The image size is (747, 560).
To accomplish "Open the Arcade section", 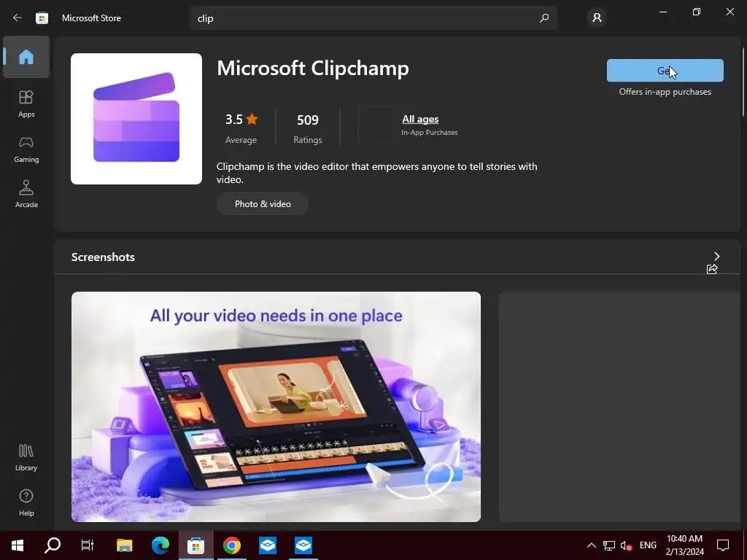I will point(26,194).
